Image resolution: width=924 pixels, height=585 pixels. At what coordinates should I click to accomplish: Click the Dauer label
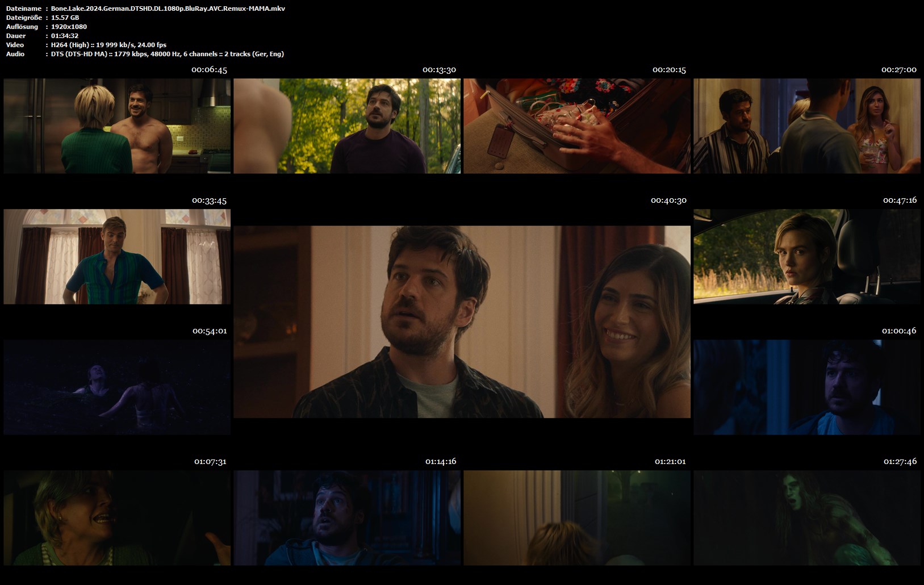16,36
